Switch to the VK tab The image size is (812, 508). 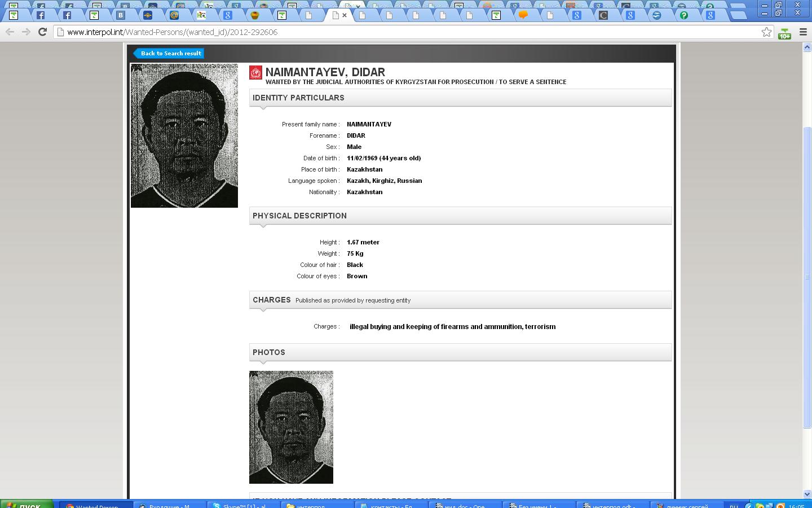tap(121, 15)
